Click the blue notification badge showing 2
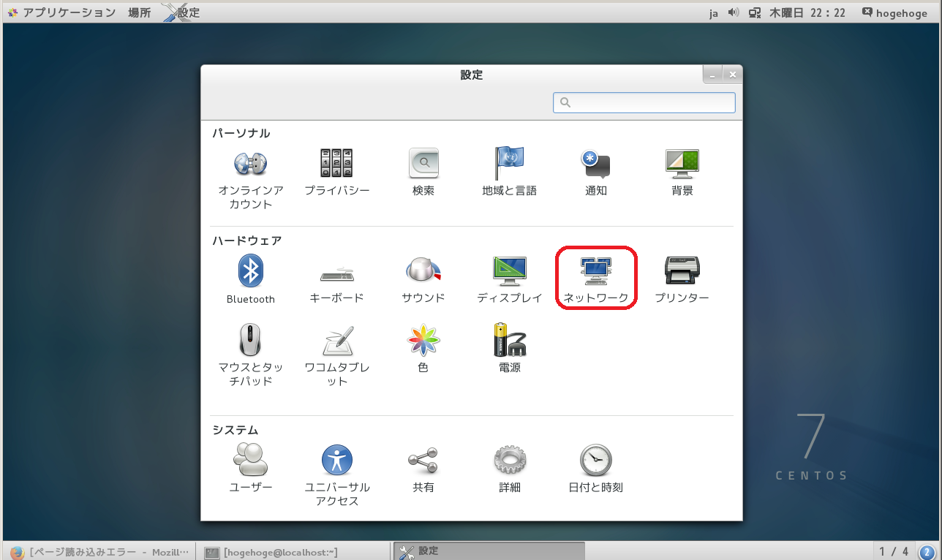The width and height of the screenshot is (942, 560). coord(927,552)
